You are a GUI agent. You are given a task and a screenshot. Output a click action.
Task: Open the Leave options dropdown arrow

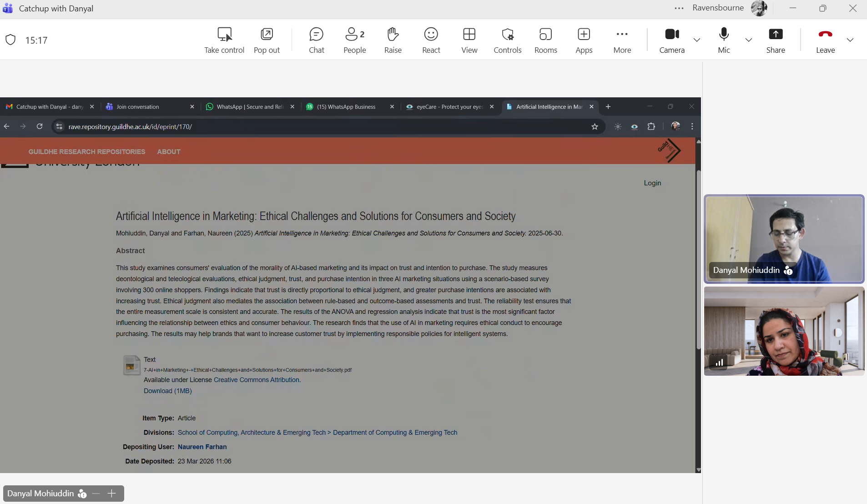[850, 40]
